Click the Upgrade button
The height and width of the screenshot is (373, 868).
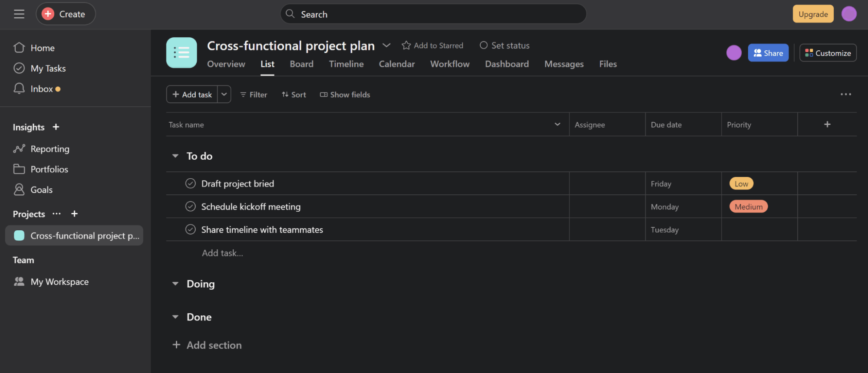click(813, 14)
